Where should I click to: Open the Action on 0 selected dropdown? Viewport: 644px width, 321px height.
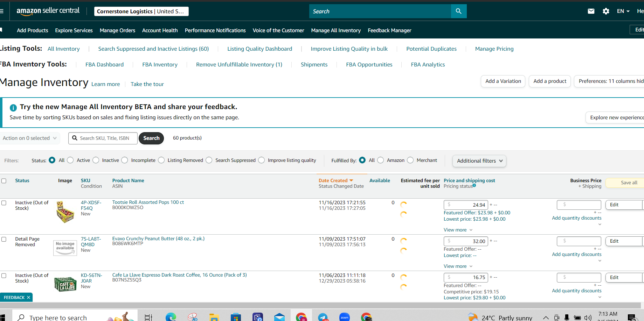pyautogui.click(x=30, y=138)
